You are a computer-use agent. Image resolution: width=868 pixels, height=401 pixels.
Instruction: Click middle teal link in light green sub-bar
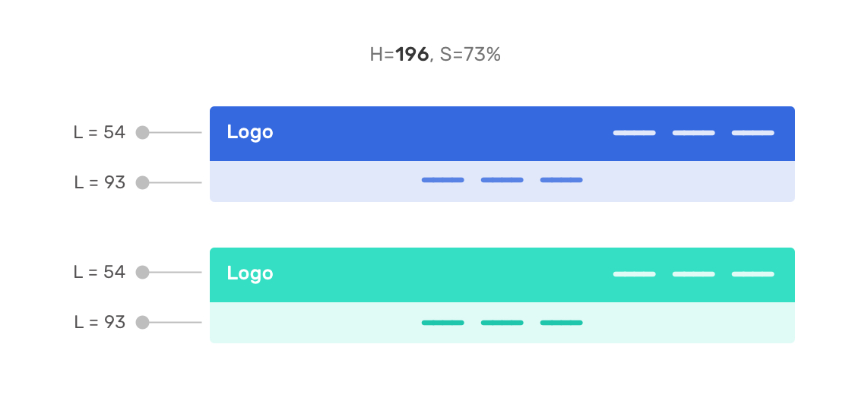point(502,323)
